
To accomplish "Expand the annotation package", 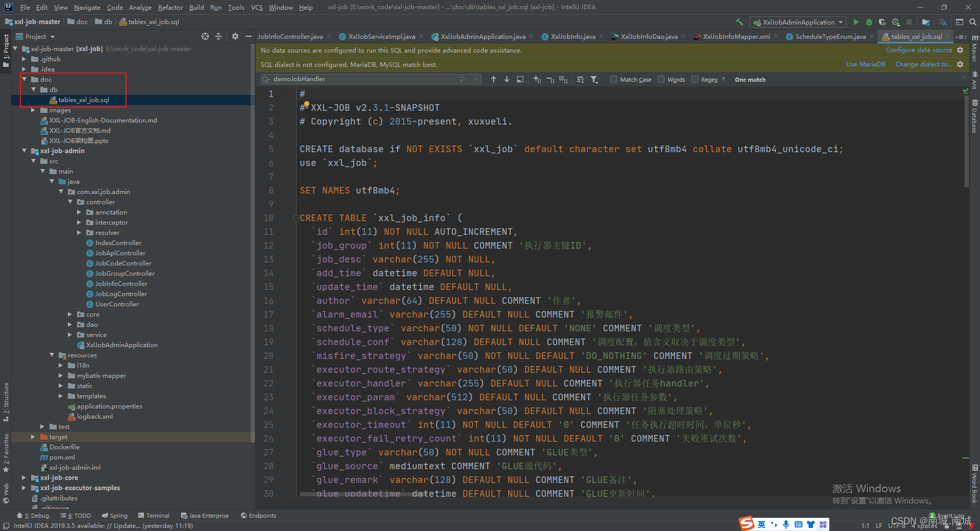I will pos(79,212).
